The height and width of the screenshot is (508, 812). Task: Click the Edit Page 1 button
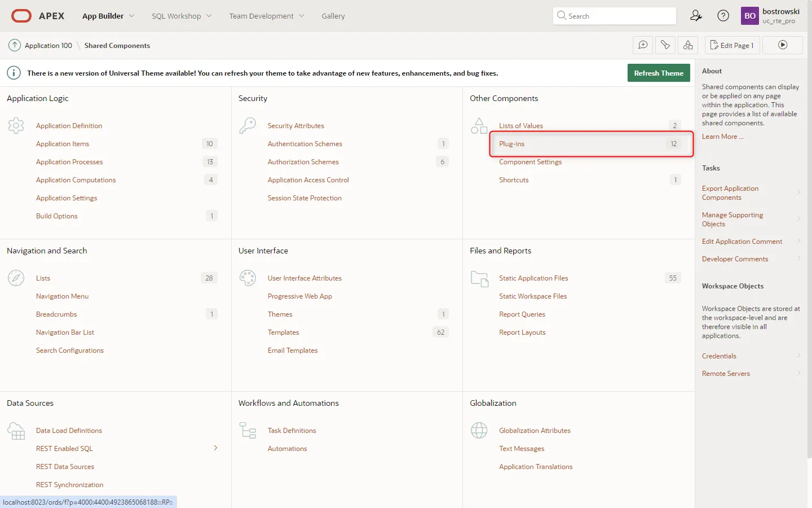click(x=732, y=45)
